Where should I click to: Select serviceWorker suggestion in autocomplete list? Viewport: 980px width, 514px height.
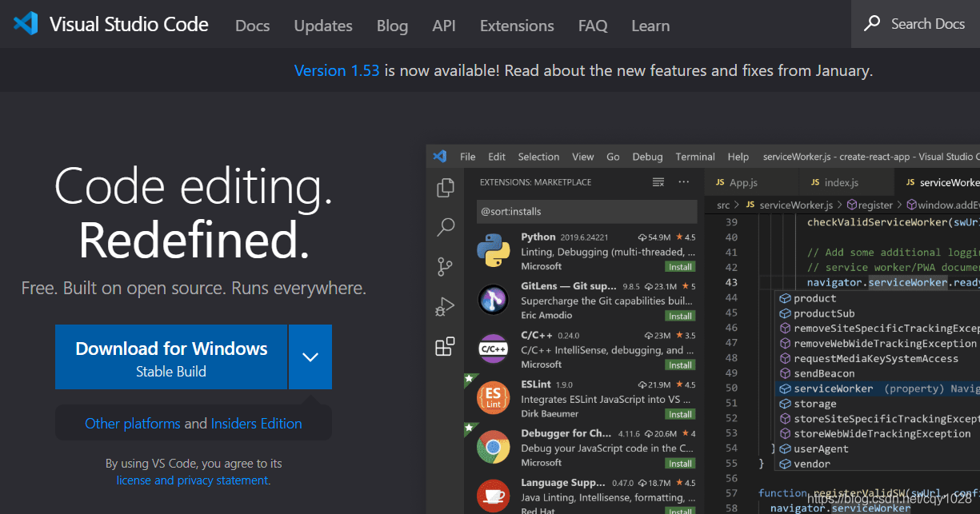pos(878,388)
